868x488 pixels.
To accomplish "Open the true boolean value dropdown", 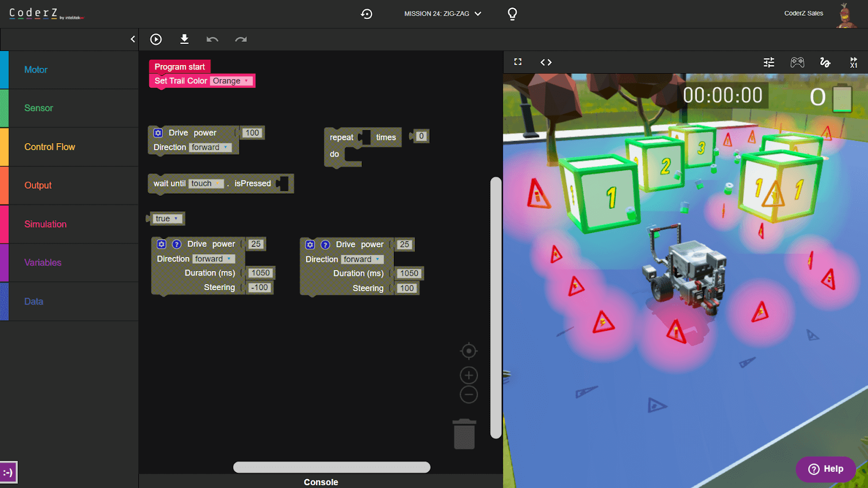I will click(x=167, y=219).
